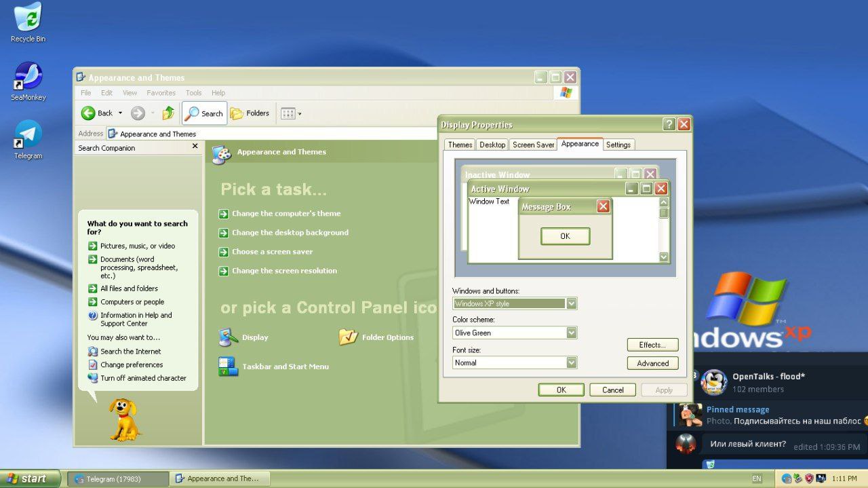The width and height of the screenshot is (868, 488).
Task: Click arrow icon beside Change the computer's theme
Action: click(224, 214)
